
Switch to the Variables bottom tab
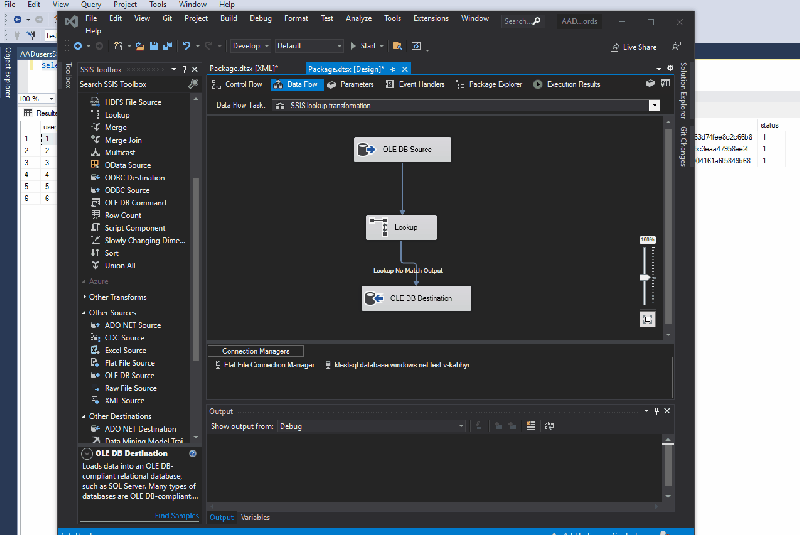click(x=255, y=517)
